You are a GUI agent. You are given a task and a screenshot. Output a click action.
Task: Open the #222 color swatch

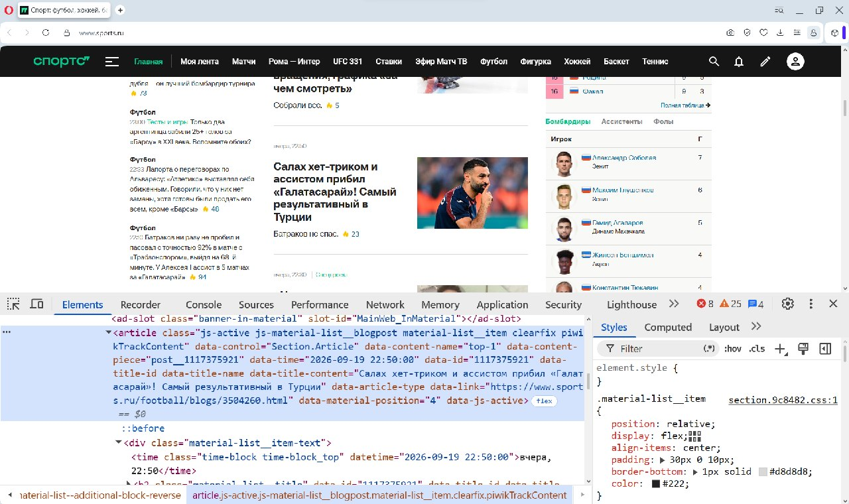pos(655,484)
